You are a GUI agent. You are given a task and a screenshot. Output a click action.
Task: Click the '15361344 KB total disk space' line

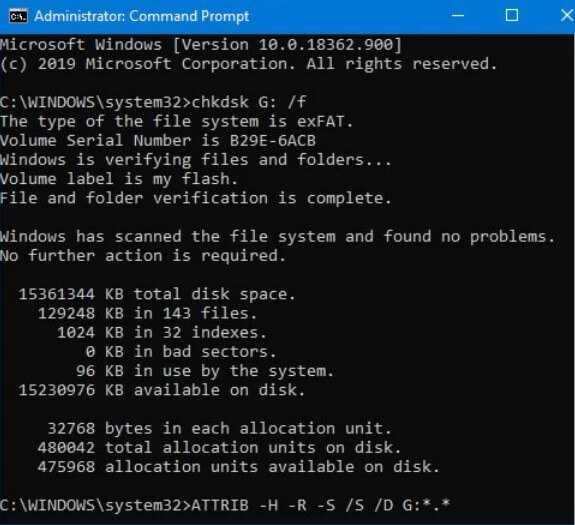point(157,294)
